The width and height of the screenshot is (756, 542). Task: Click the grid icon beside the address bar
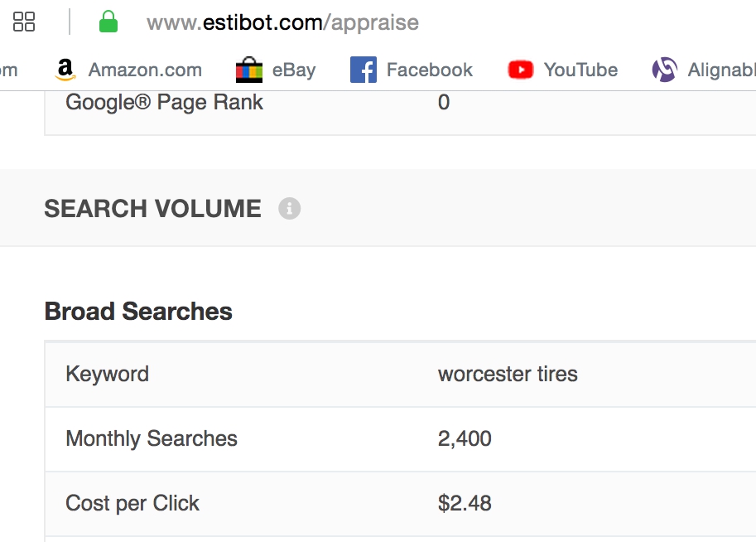point(24,22)
